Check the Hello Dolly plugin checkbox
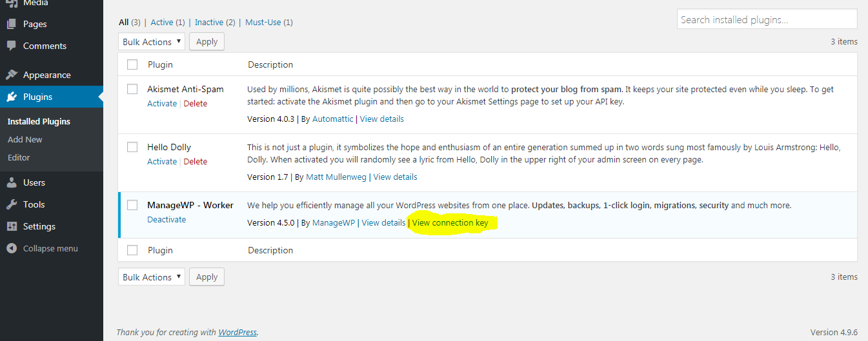 (x=132, y=147)
